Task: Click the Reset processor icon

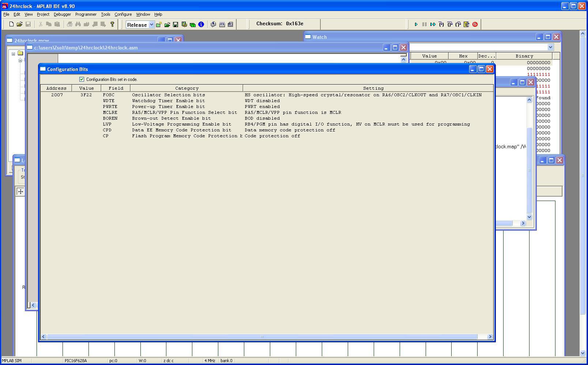Action: point(467,25)
